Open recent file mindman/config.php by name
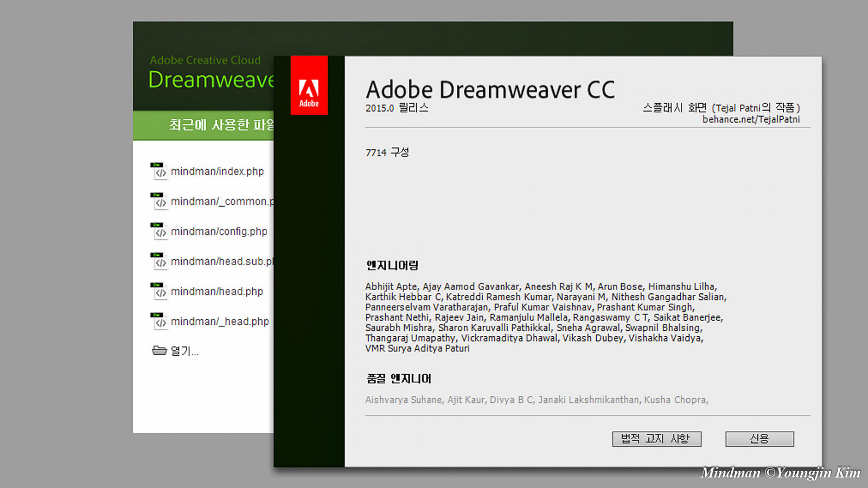This screenshot has width=868, height=488. coord(219,232)
